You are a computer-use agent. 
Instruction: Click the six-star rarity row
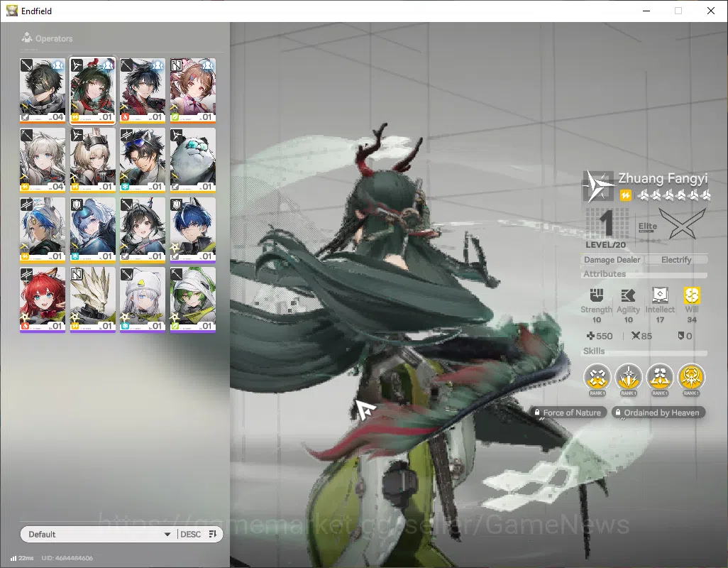[x=674, y=195]
